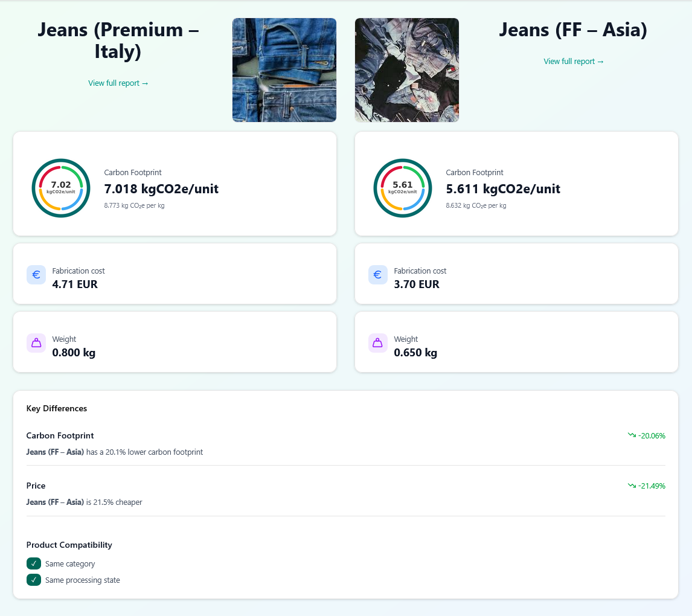
Task: Click downward trend arrow beside -20.06%
Action: pyautogui.click(x=632, y=435)
